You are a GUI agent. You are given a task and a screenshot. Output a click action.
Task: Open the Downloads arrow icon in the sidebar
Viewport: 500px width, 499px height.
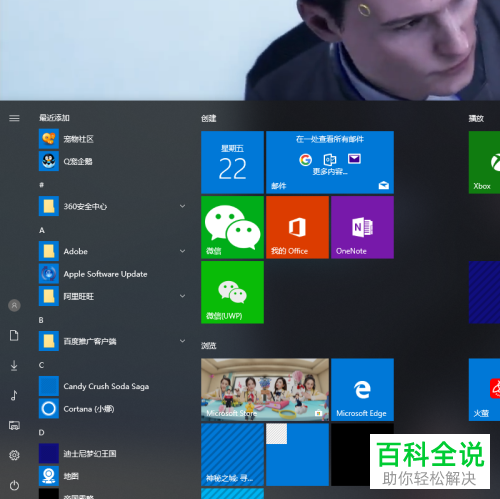(x=14, y=365)
